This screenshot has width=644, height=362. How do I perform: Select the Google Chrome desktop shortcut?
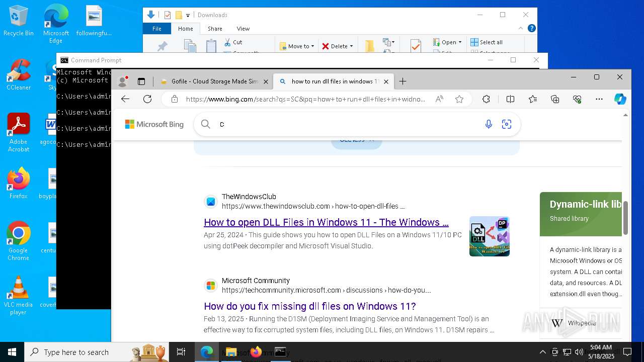pos(18,241)
